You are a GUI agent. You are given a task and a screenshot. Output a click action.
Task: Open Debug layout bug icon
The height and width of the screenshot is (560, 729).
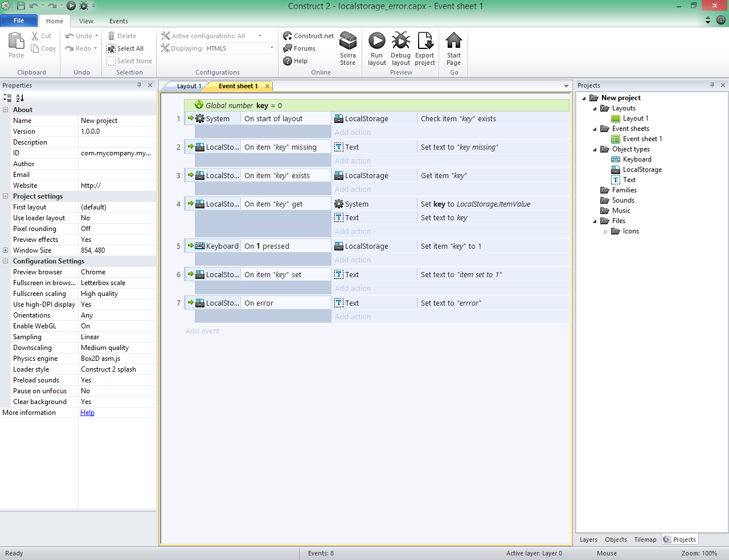click(x=400, y=40)
